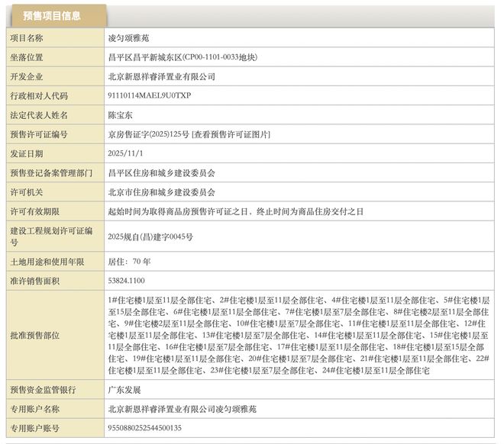
Task: Click 北京市住房和城乡建设委员会 authority text
Action: tap(162, 192)
